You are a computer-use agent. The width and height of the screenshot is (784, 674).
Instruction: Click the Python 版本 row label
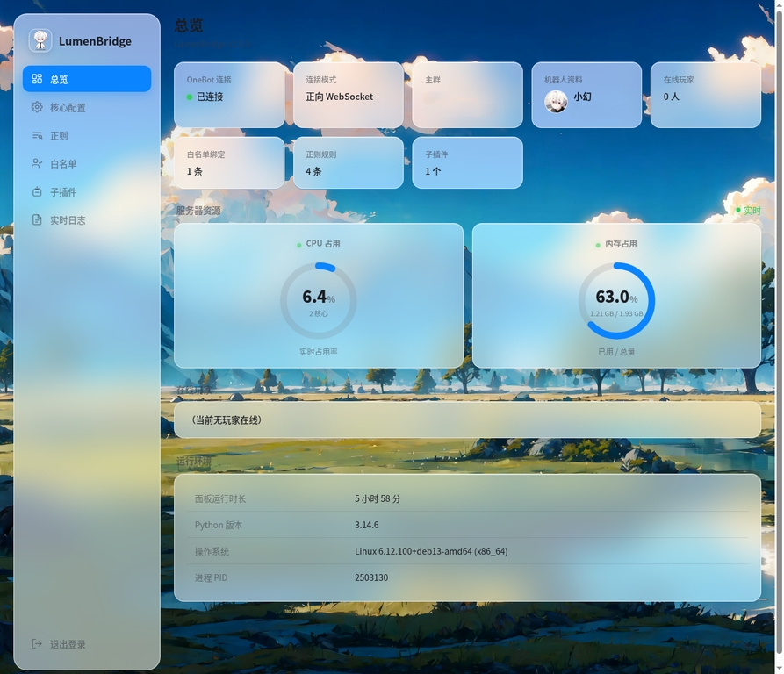pyautogui.click(x=219, y=525)
